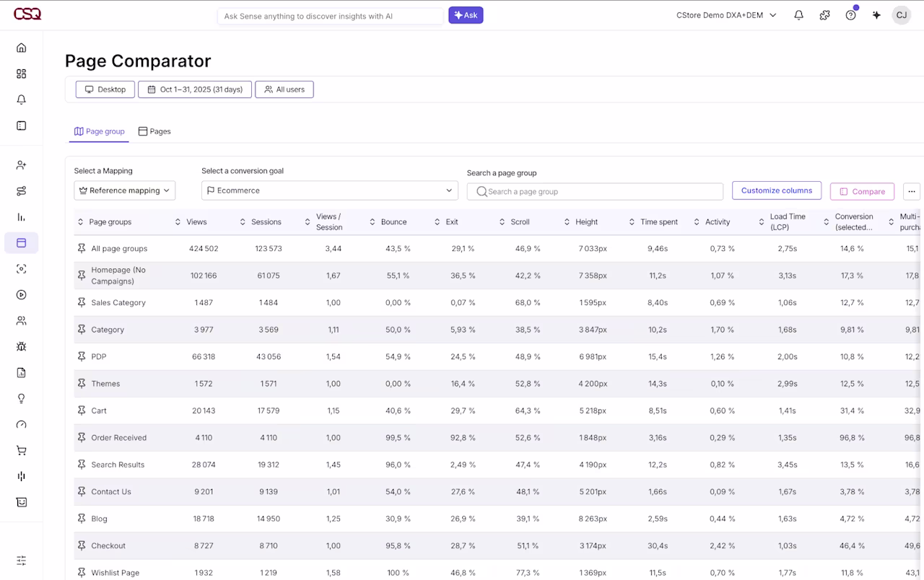Pin the Category page group row
924x580 pixels.
pyautogui.click(x=82, y=330)
